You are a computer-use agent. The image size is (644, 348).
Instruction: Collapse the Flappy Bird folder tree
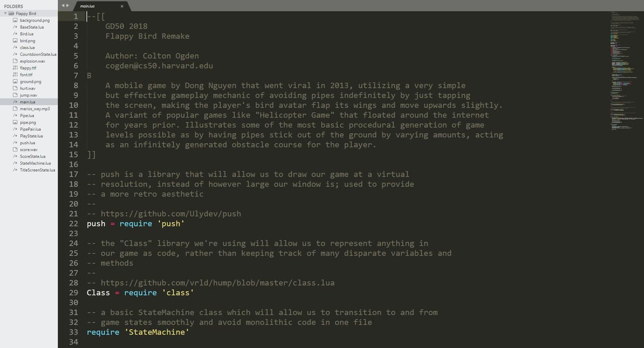(6, 14)
